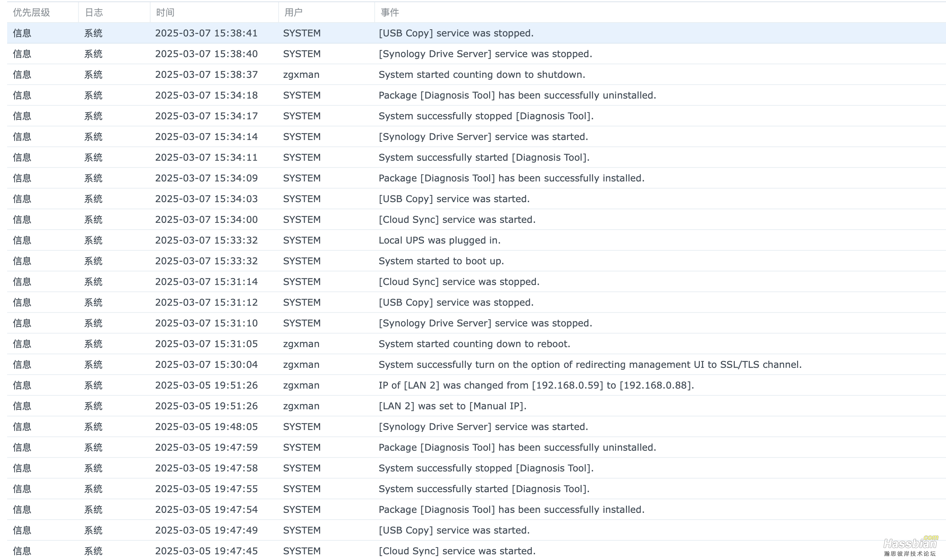This screenshot has width=946, height=560.
Task: Click Diagnosis Tool uninstalled event at 19:47:59
Action: tap(517, 447)
